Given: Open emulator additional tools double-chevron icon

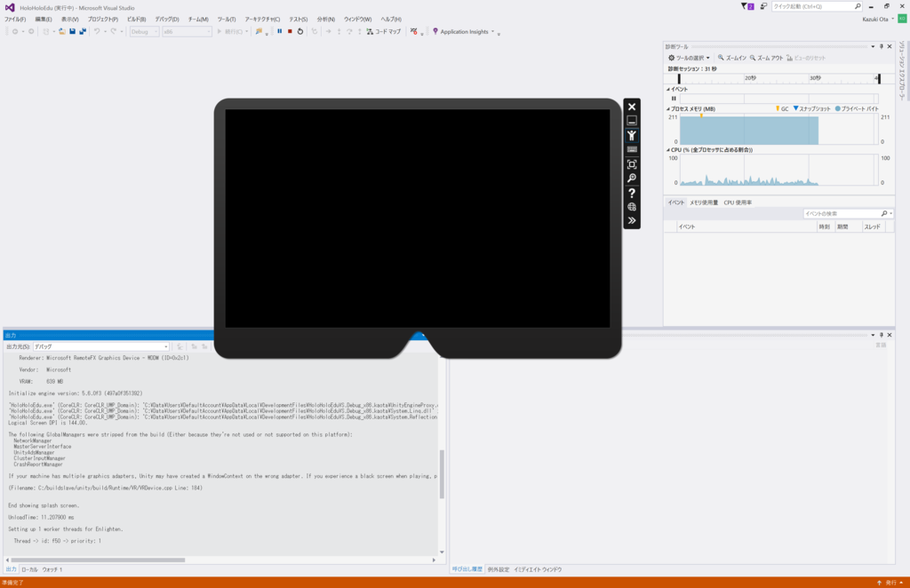Looking at the screenshot, I should [632, 221].
